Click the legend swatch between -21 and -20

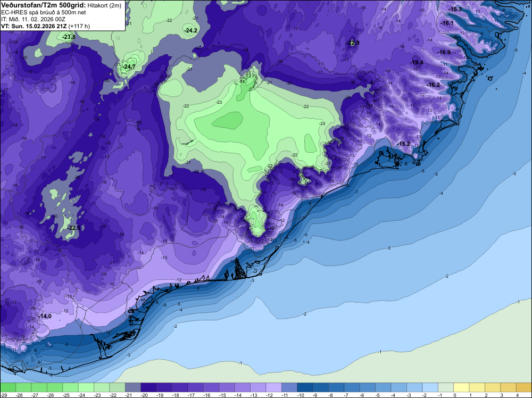click(x=133, y=387)
